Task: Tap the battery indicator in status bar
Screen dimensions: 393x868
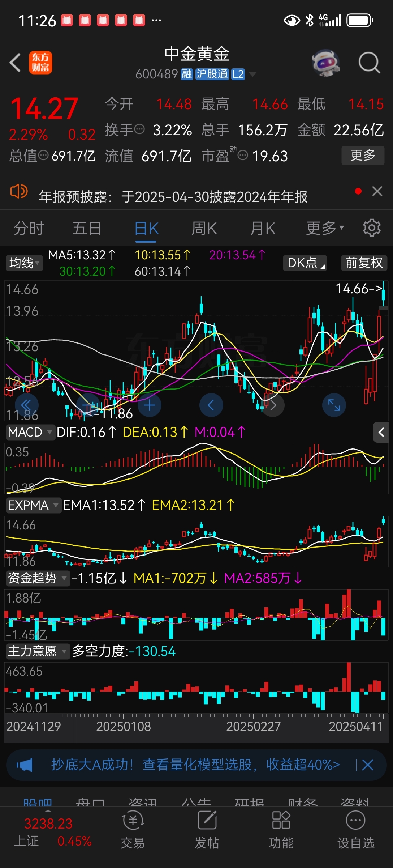Action: [360, 21]
